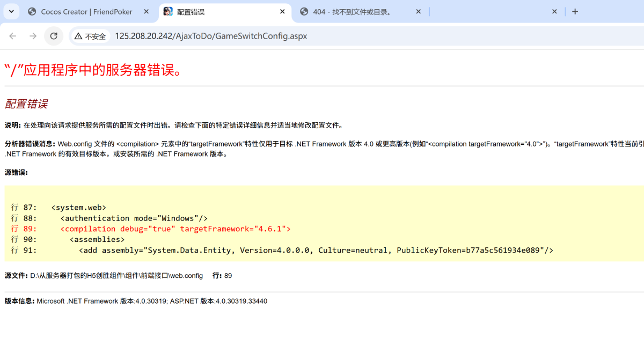
Task: Click the globe favicon on Cocos Creator tab
Action: click(32, 12)
